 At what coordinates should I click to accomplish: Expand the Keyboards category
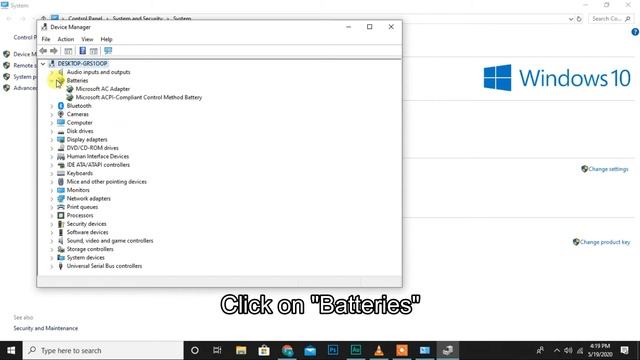(52, 173)
